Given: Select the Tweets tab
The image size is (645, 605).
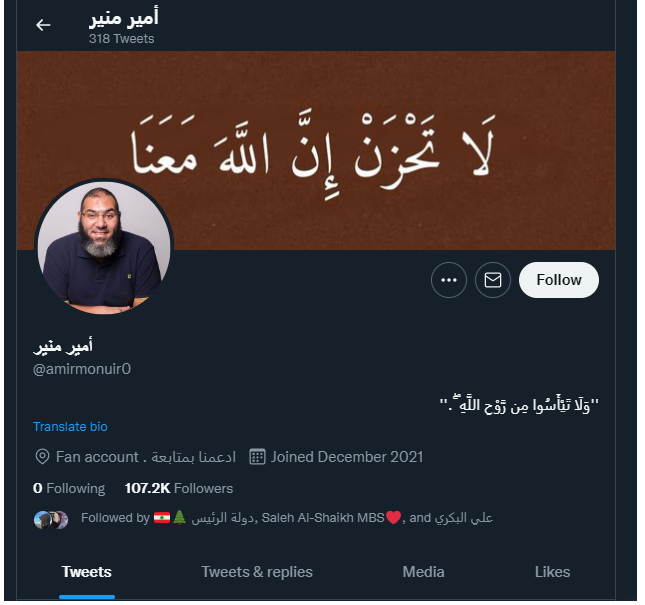Looking at the screenshot, I should (x=87, y=572).
